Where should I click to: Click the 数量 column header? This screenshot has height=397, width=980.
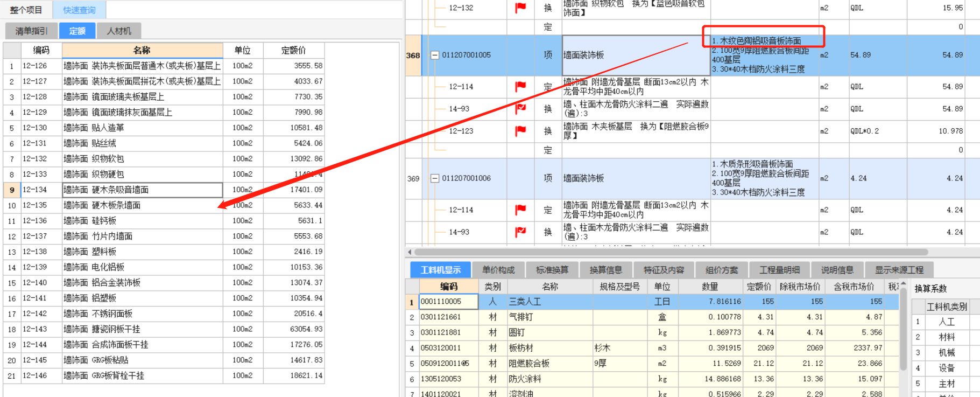[x=709, y=287]
